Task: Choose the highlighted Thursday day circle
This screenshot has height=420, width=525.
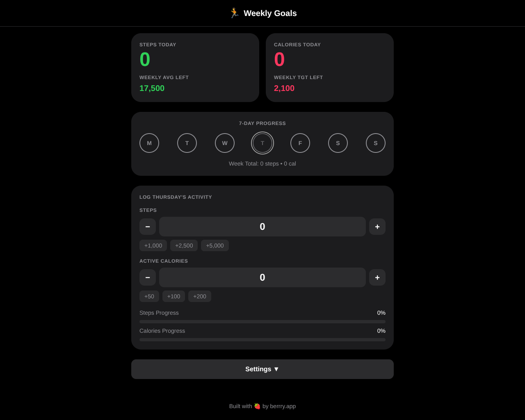Action: [262, 143]
